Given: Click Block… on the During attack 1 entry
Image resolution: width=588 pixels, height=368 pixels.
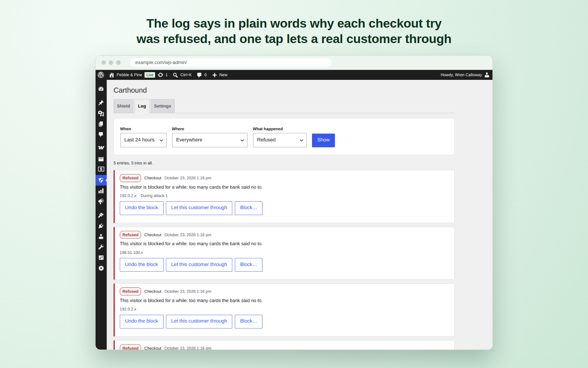Looking at the screenshot, I should (248, 208).
